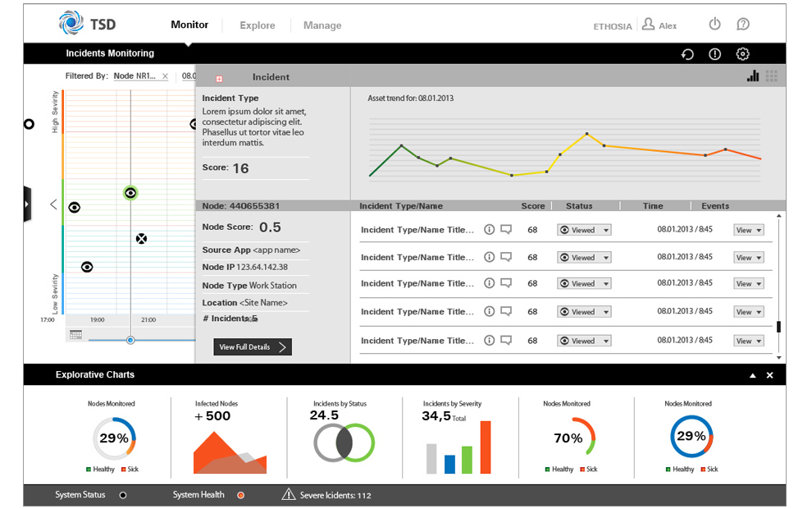Screen dimensions: 812x509
Task: Select the crossed-out incident marker on timeline
Action: point(141,239)
